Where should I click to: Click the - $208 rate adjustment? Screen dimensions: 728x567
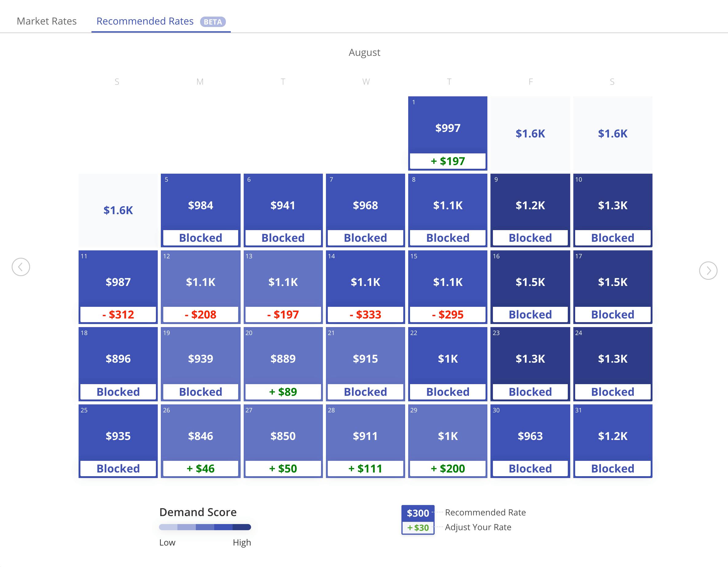[x=200, y=315]
